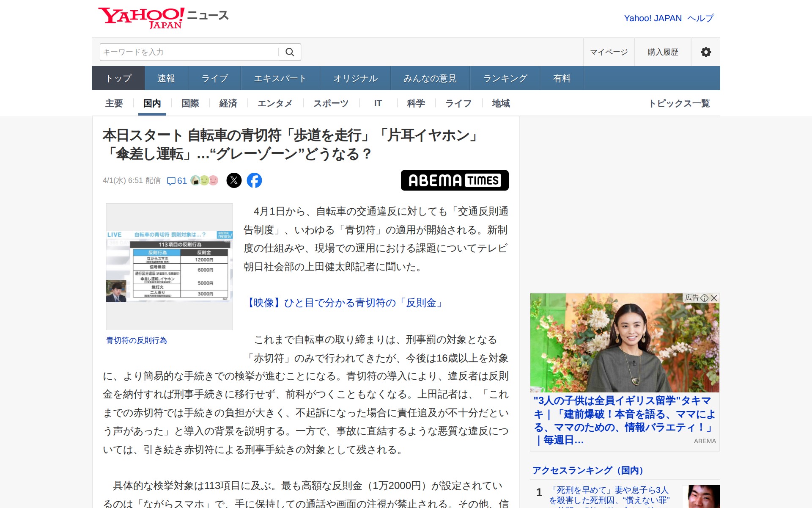The image size is (812, 508).
Task: Share article on X (Twitter)
Action: click(234, 180)
